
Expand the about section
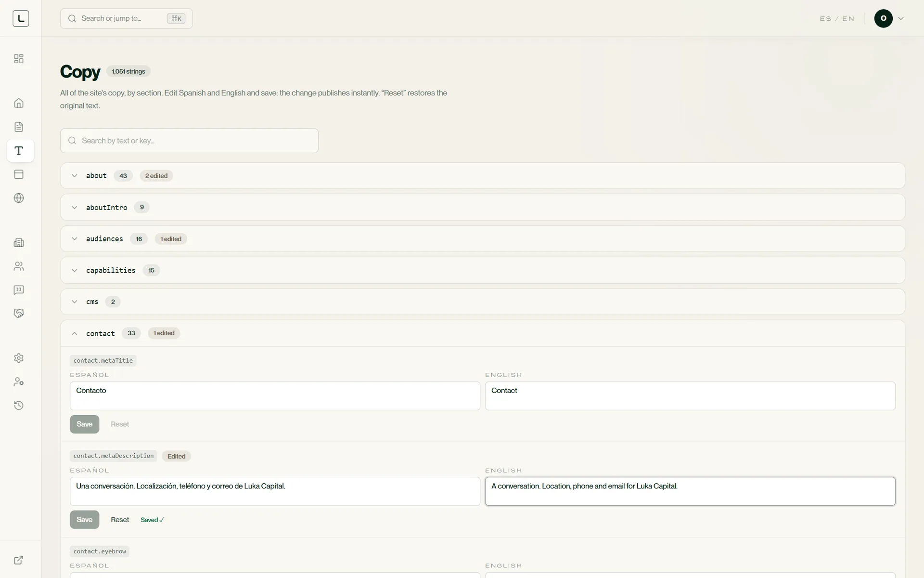(482, 176)
